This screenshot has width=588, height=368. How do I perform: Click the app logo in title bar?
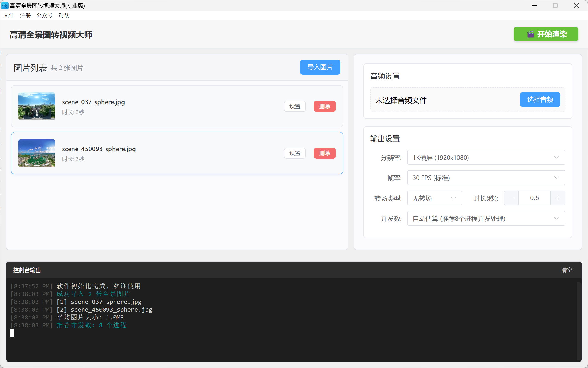[x=5, y=5]
